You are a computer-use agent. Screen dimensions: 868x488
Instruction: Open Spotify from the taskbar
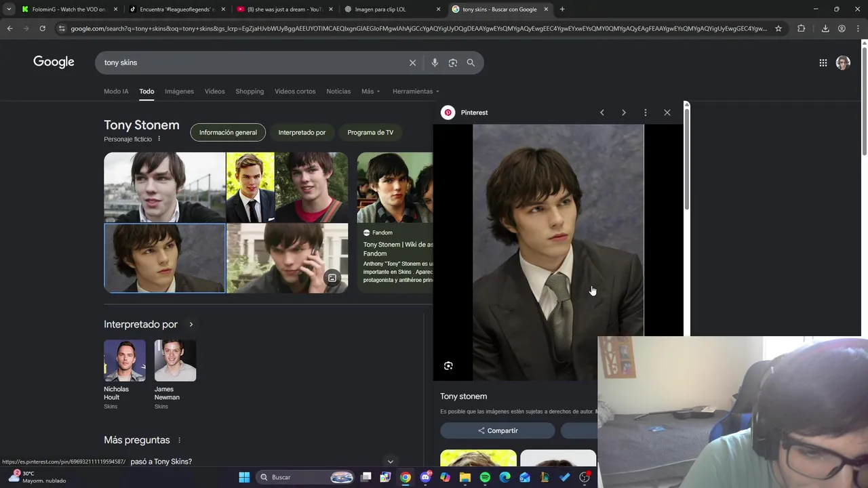point(485,477)
